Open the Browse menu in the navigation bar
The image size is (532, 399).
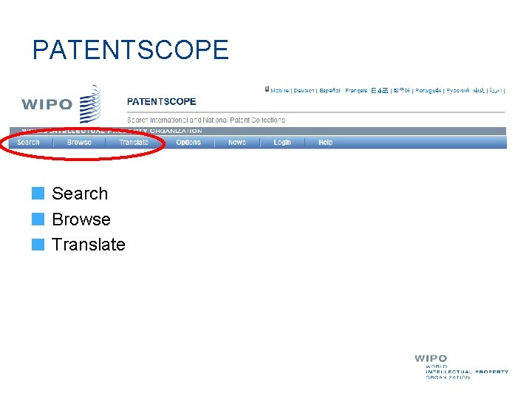tap(79, 143)
